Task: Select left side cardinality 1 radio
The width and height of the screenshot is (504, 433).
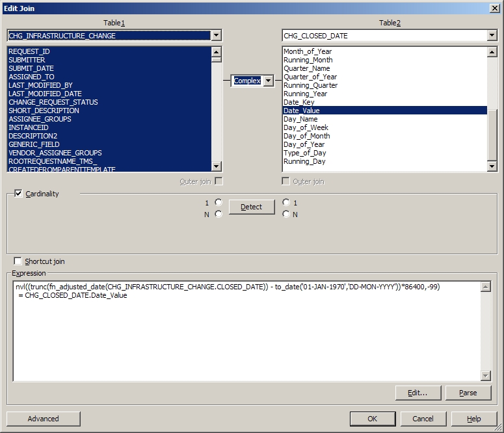Action: click(219, 203)
